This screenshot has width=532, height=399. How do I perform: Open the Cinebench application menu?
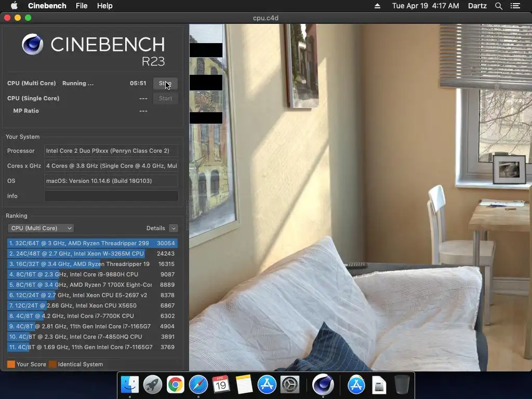47,6
